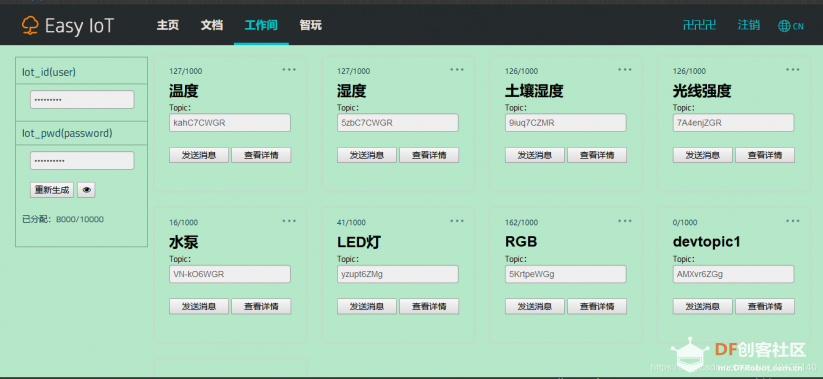The image size is (823, 379).
Task: Toggle password visibility with eye icon
Action: tap(86, 190)
